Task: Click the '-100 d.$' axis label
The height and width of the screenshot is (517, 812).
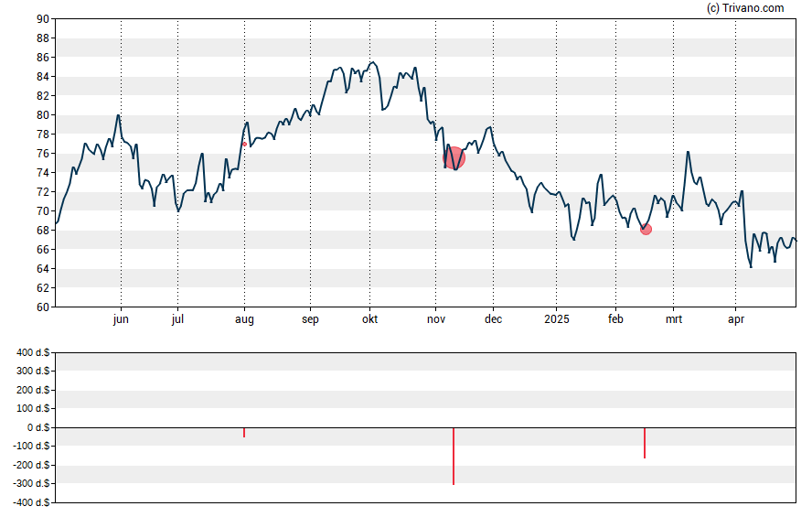Action: [x=32, y=446]
